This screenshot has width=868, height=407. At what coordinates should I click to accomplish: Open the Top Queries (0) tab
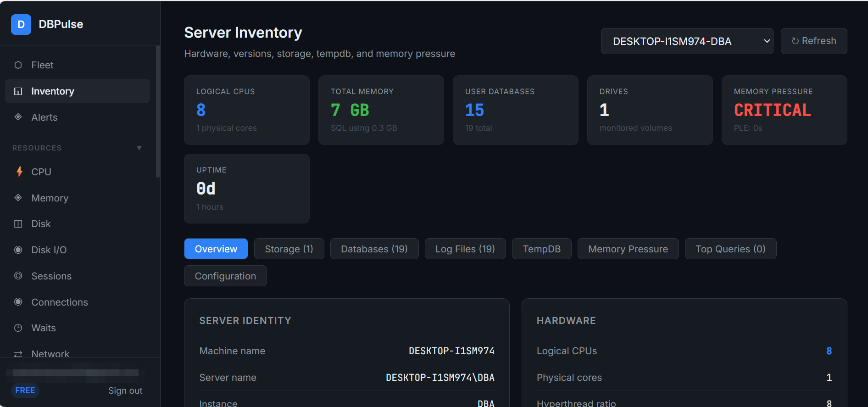(730, 249)
